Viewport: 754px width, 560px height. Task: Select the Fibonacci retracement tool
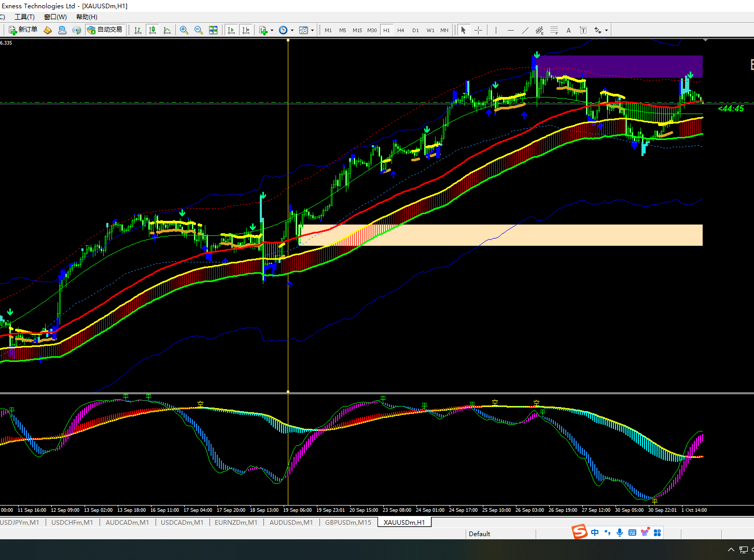[554, 30]
